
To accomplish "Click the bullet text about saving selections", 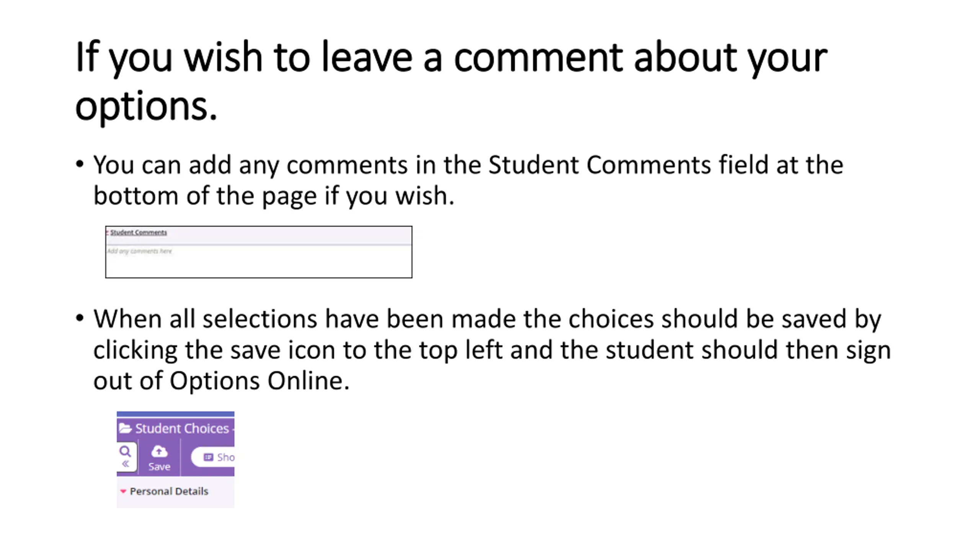I will coord(492,350).
